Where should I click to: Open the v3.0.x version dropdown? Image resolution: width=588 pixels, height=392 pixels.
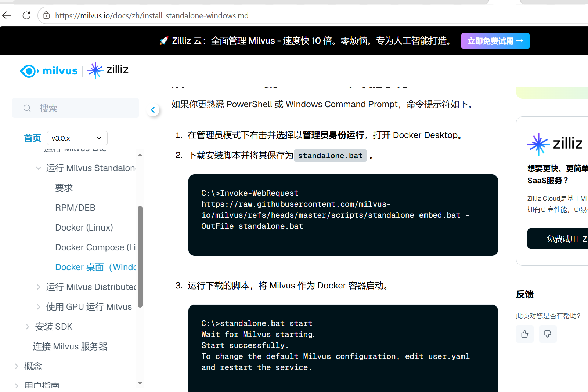coord(77,138)
